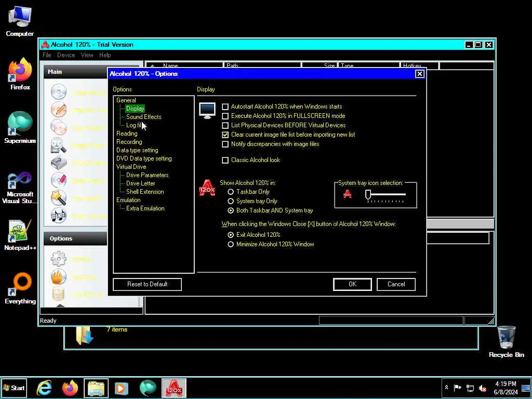Select Shell Extension tree item
532x399 pixels.
145,192
